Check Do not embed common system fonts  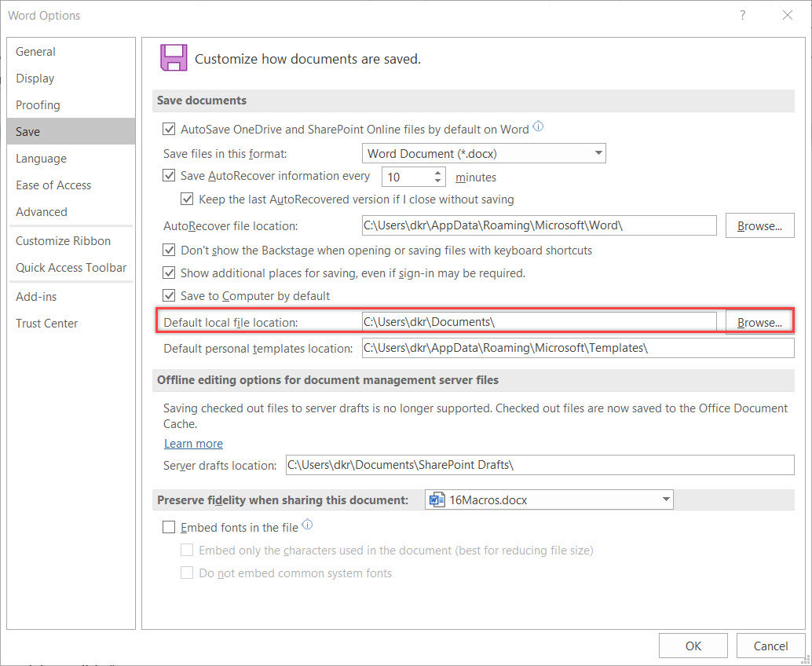pyautogui.click(x=187, y=573)
